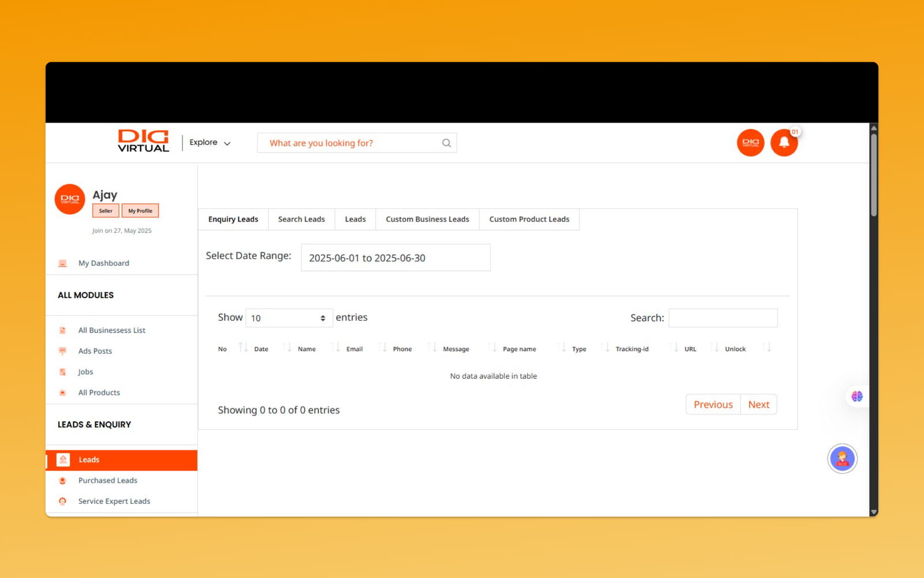924x578 pixels.
Task: Open Purchased Leads
Action: [x=108, y=481]
